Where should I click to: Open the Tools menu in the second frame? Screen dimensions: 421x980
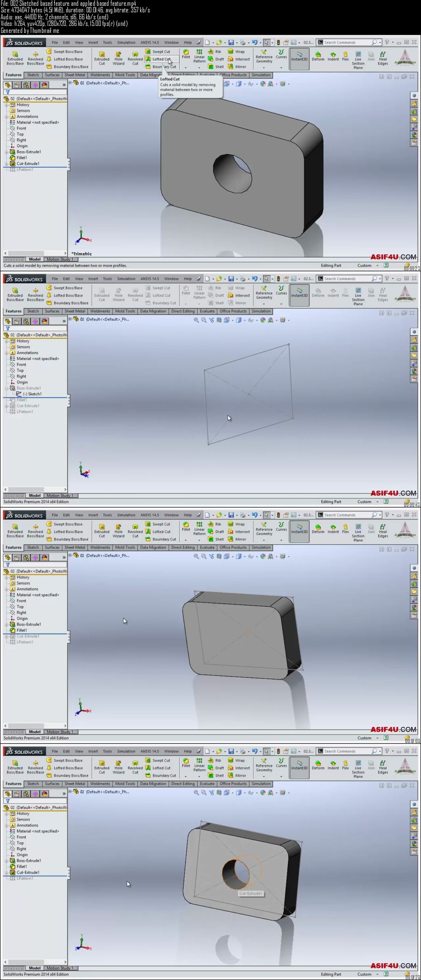pos(107,279)
